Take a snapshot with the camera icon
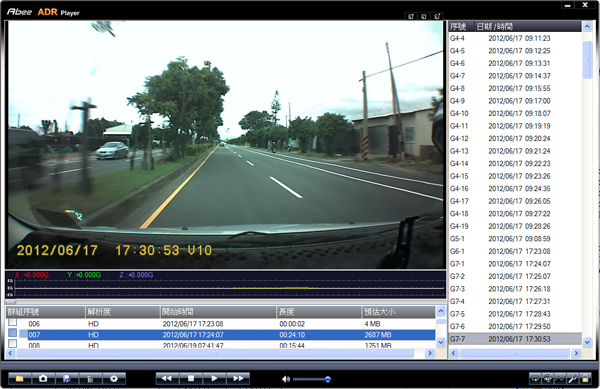 [43, 378]
